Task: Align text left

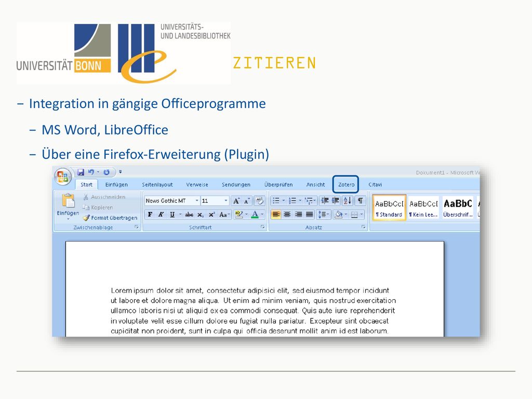Action: tap(276, 215)
